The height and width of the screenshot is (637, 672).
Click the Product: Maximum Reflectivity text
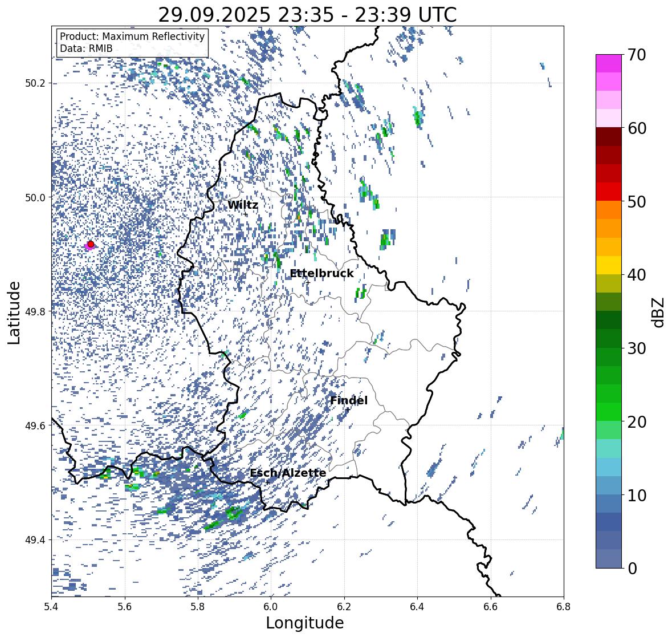pyautogui.click(x=132, y=36)
